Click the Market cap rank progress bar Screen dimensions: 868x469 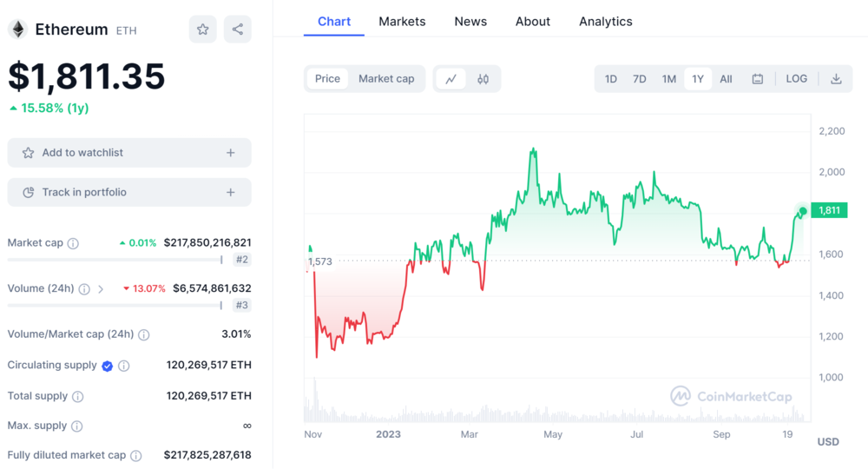[x=115, y=260]
